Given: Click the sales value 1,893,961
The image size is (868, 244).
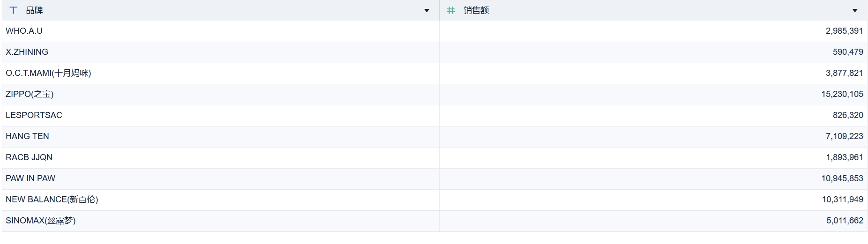Looking at the screenshot, I should 844,157.
